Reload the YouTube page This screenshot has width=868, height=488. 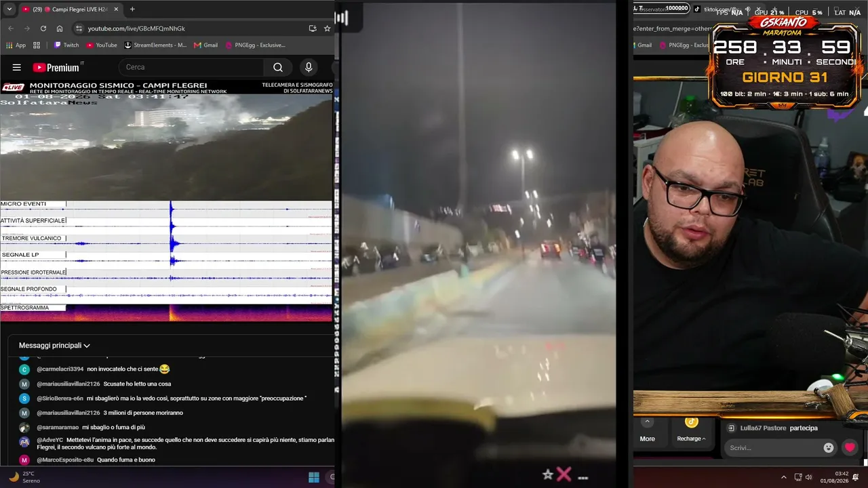coord(43,28)
